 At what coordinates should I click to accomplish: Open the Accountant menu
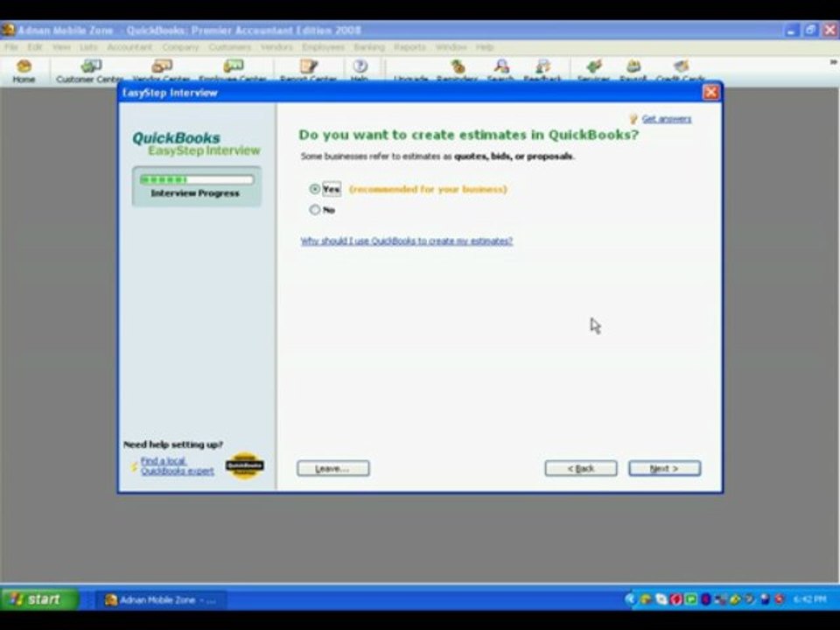coord(129,47)
